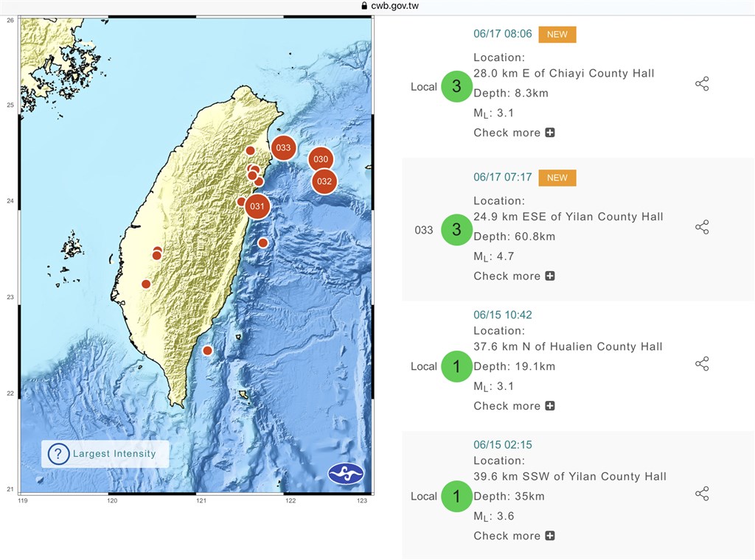
Task: Select earthquake marker 033 on the map
Action: point(284,147)
